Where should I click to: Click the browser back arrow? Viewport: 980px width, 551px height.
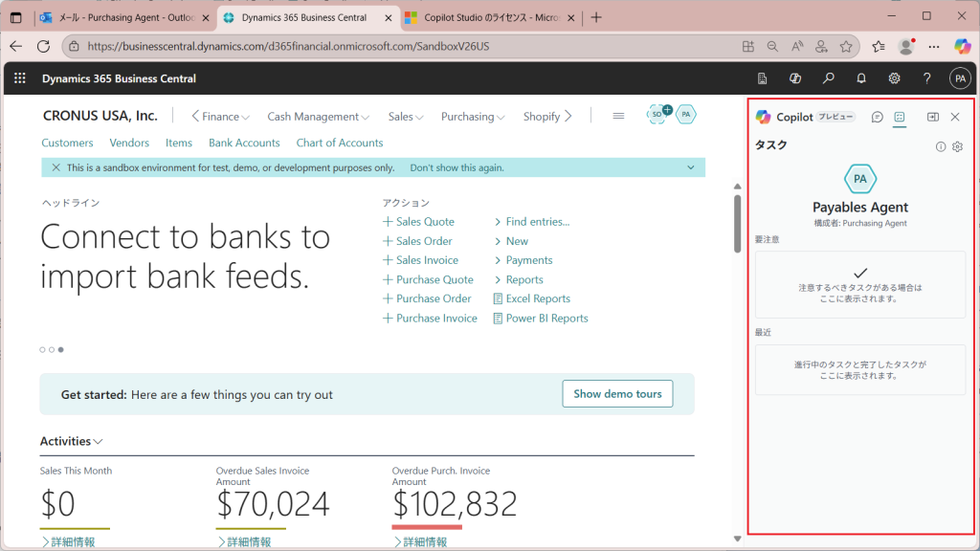[x=16, y=46]
